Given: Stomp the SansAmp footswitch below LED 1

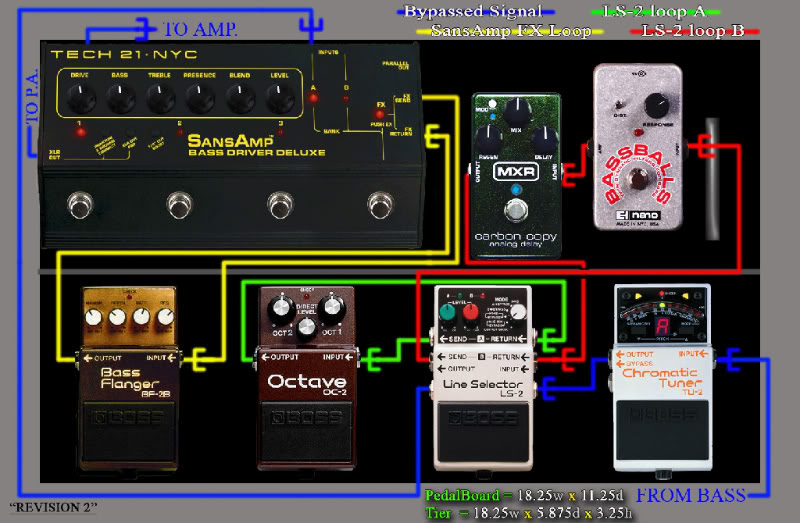Looking at the screenshot, I should coord(80,205).
